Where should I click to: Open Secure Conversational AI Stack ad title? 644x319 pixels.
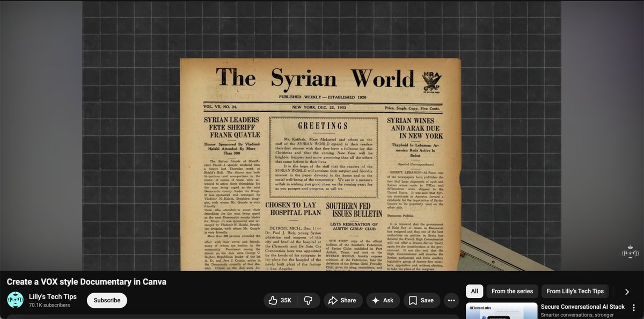coord(583,307)
